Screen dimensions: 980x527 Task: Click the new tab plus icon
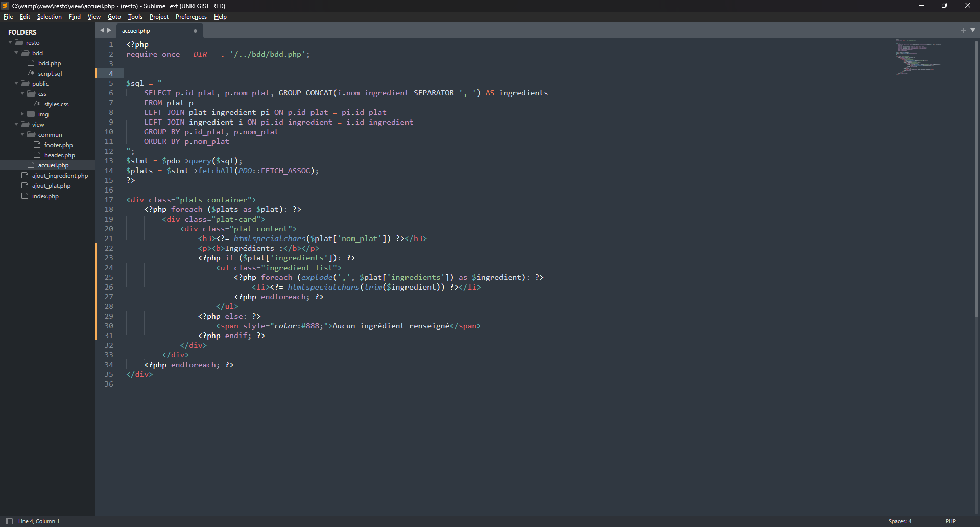point(963,30)
